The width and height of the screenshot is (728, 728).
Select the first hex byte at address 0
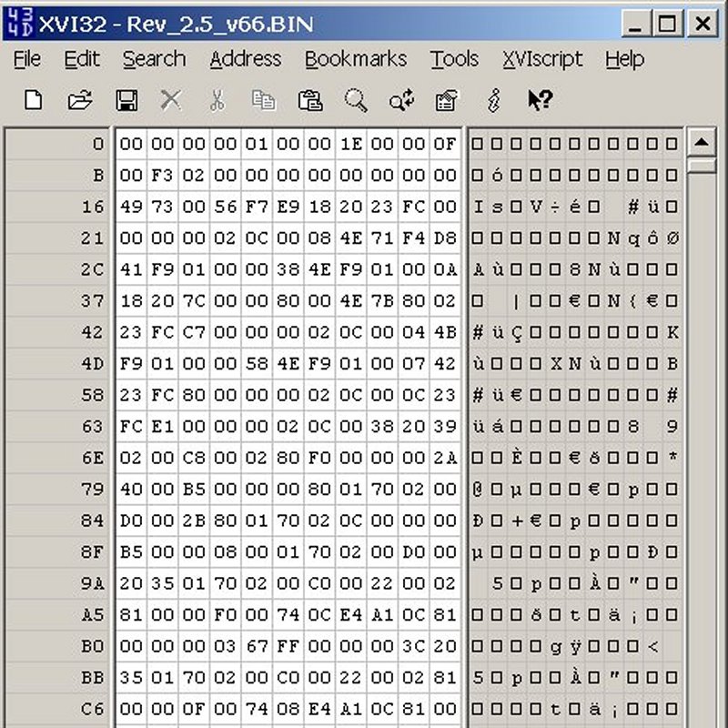pos(131,144)
